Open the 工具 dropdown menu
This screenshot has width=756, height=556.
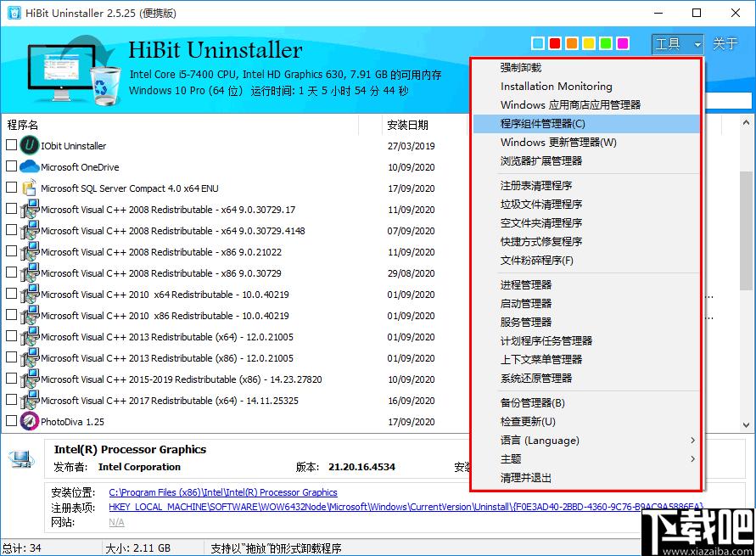pos(677,44)
